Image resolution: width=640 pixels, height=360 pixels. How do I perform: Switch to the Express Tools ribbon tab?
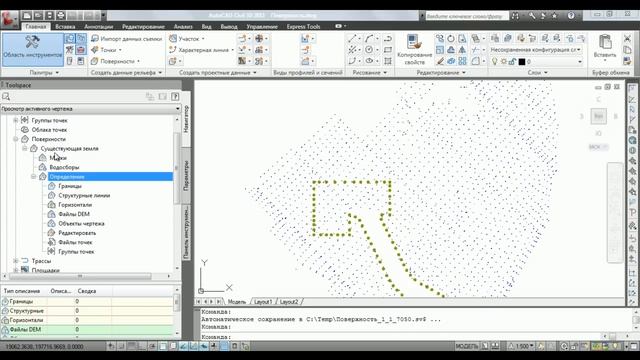point(303,27)
